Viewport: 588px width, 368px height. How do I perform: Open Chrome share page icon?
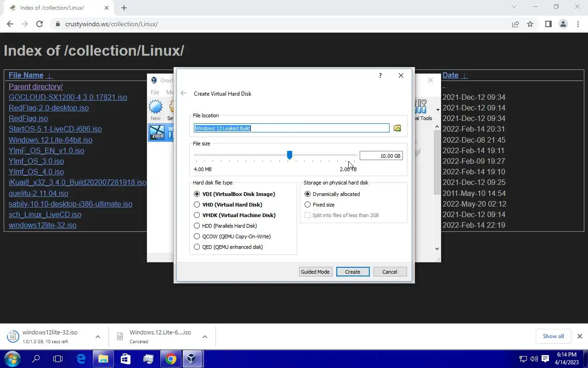click(x=515, y=24)
